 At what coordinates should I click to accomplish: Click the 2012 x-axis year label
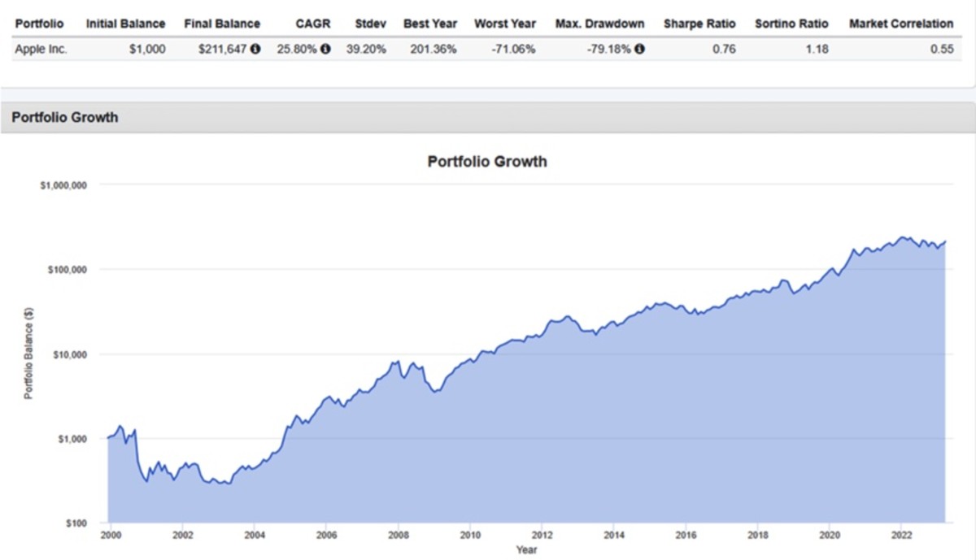(x=542, y=536)
